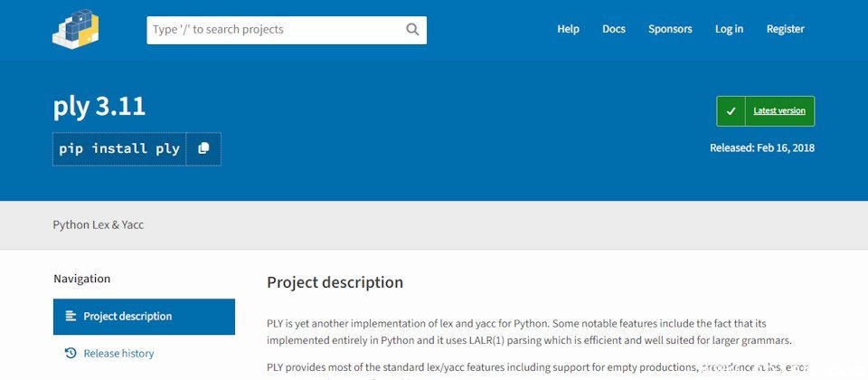868x380 pixels.
Task: Open the Docs page
Action: click(x=614, y=29)
